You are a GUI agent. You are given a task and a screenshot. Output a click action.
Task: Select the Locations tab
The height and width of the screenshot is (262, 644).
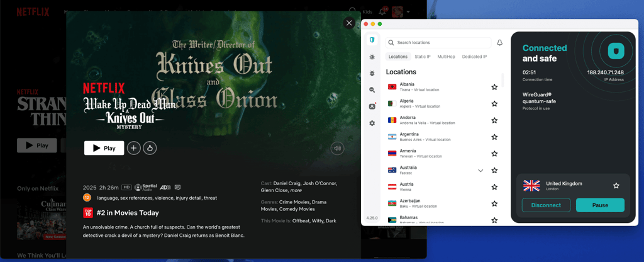click(398, 56)
